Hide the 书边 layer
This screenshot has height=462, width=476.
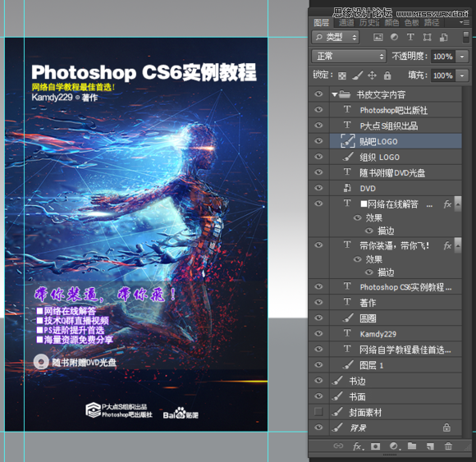318,380
